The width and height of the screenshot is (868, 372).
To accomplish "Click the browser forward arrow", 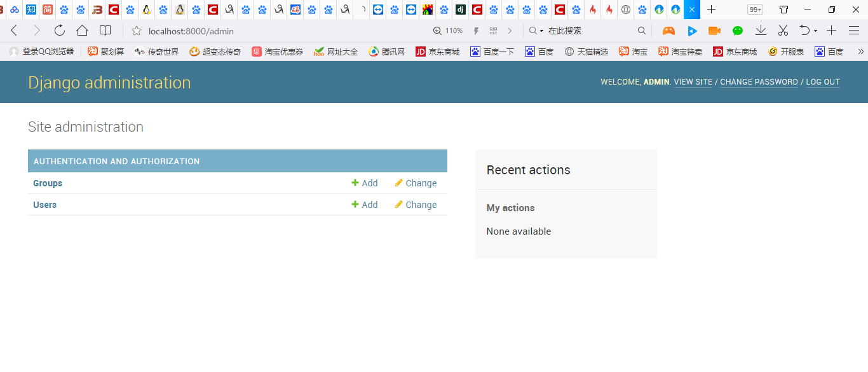I will point(37,31).
